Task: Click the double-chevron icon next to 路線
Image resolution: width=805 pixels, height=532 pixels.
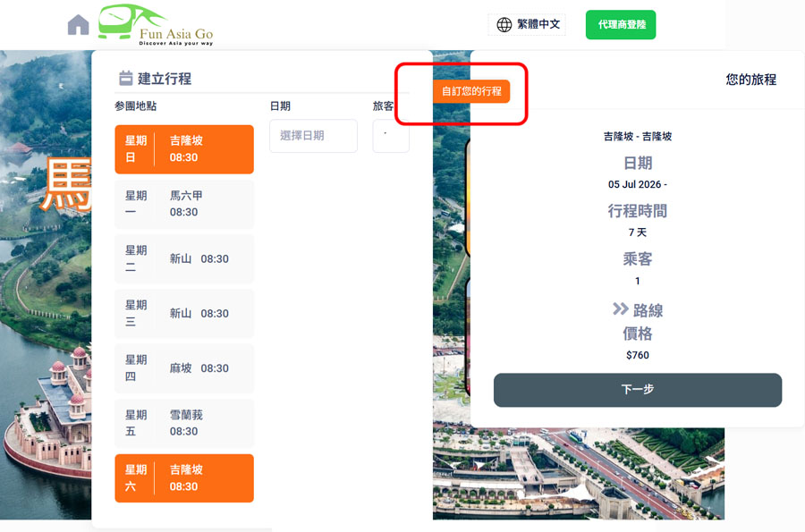Action: click(x=620, y=308)
